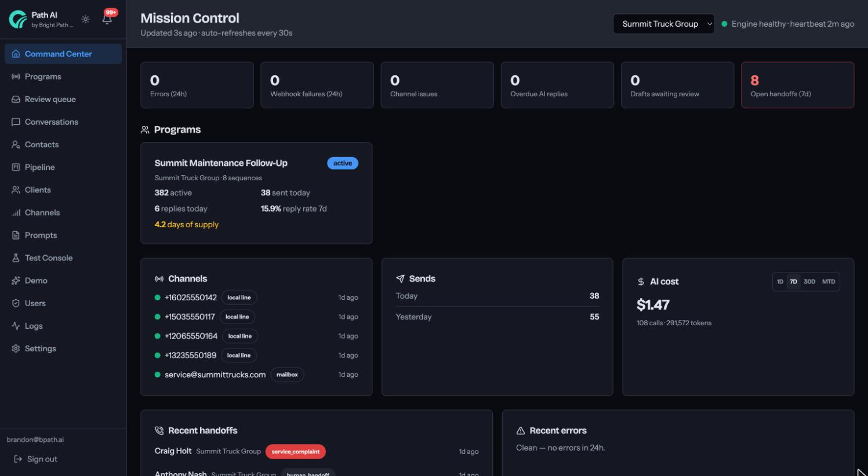Open the Webhook failures (24h) card
This screenshot has width=868, height=476.
point(317,85)
